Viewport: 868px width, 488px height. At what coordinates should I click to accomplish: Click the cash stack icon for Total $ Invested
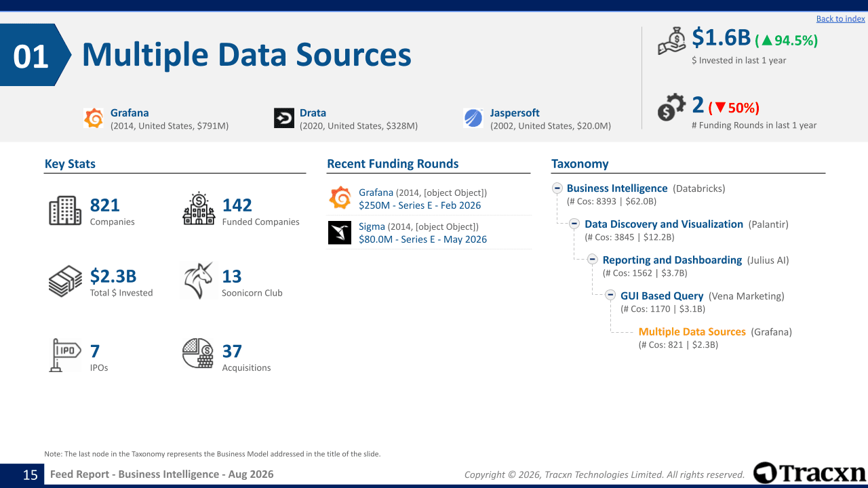pyautogui.click(x=65, y=281)
